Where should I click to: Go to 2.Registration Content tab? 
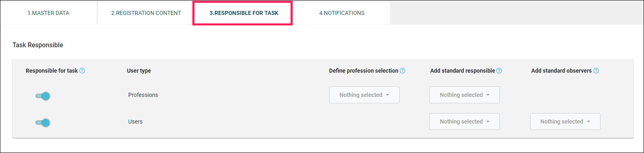coord(146,13)
